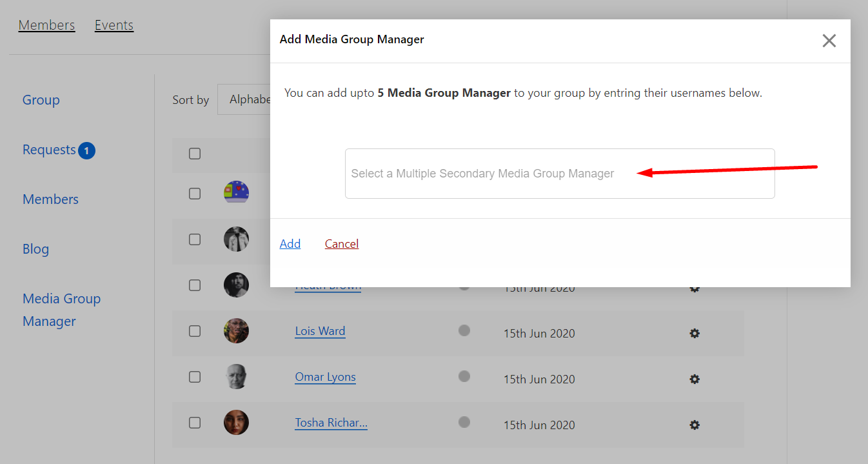Click the Cancel link in the dialog
This screenshot has width=868, height=464.
point(341,243)
